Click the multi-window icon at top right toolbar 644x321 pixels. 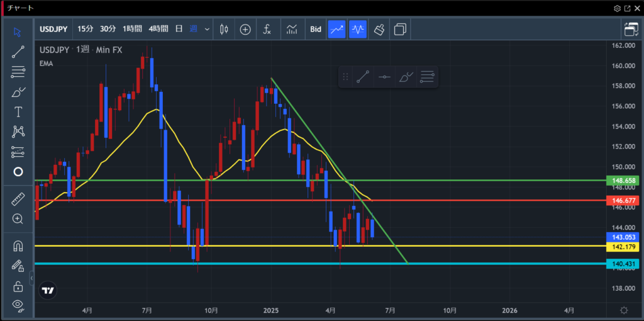630,30
